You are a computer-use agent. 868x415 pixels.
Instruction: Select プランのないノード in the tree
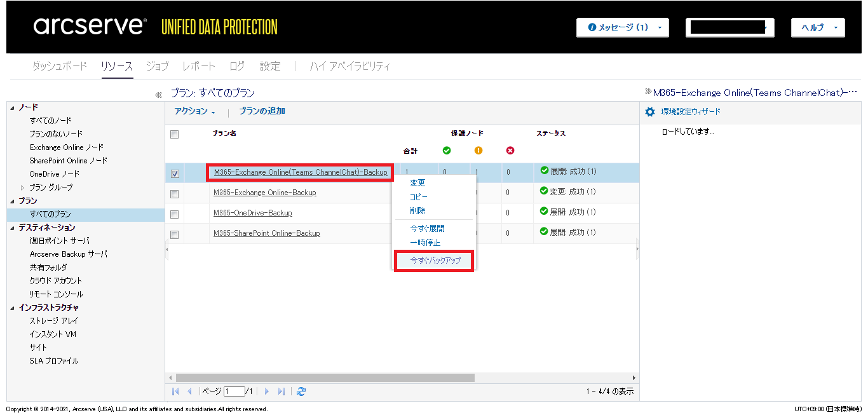(x=56, y=134)
